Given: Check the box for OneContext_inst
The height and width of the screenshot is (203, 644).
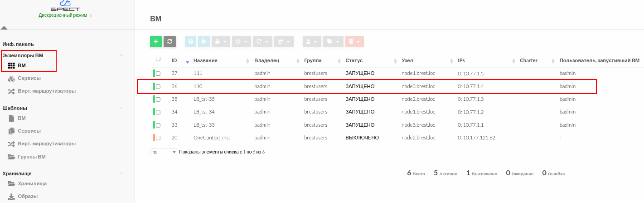Looking at the screenshot, I should click(158, 138).
